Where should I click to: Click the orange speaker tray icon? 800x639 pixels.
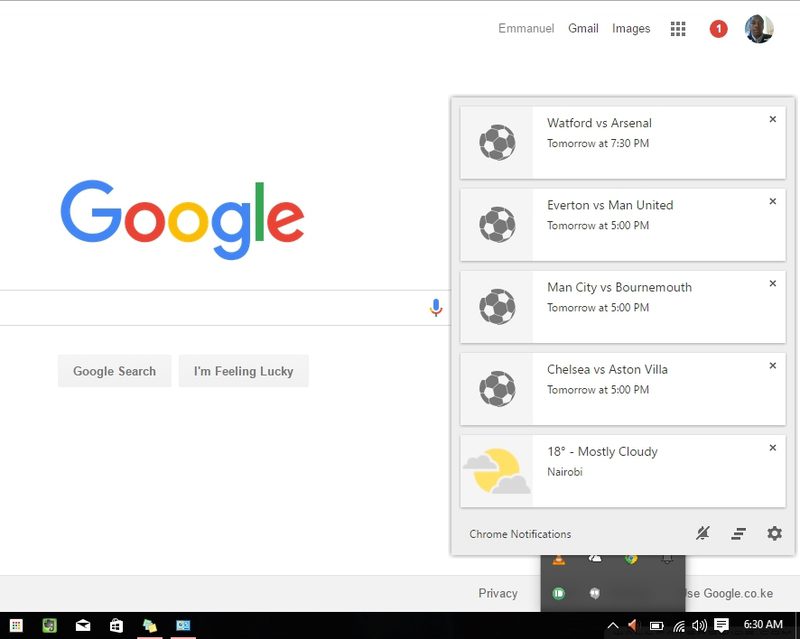point(633,625)
